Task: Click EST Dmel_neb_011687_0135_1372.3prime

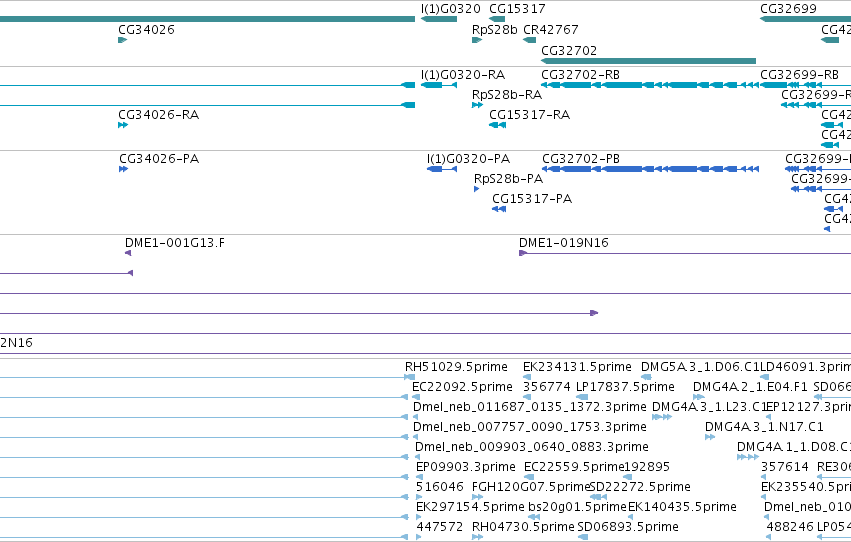Action: [x=530, y=407]
